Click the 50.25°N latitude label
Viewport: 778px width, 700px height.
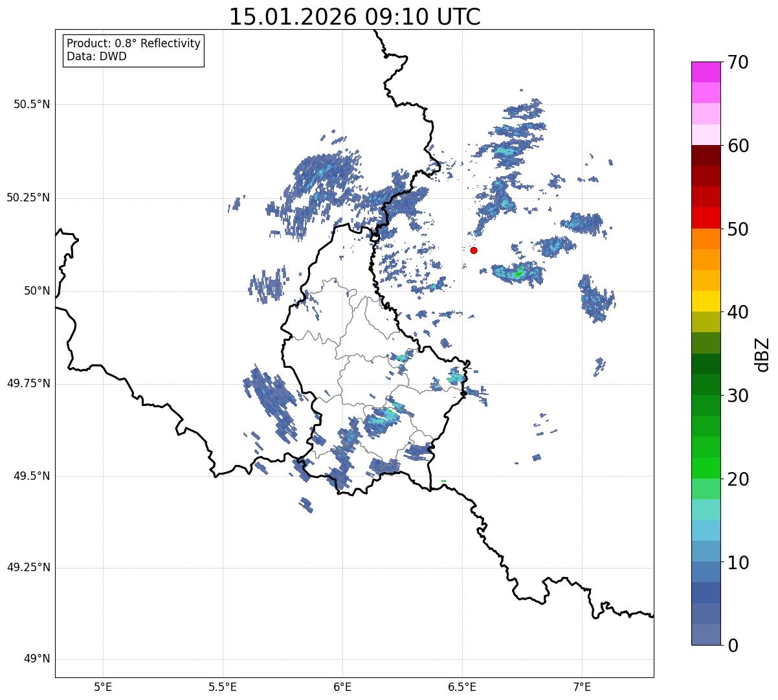[28, 198]
